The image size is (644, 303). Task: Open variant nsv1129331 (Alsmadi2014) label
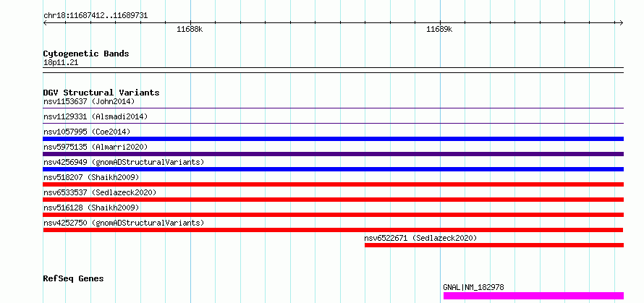[x=96, y=116]
